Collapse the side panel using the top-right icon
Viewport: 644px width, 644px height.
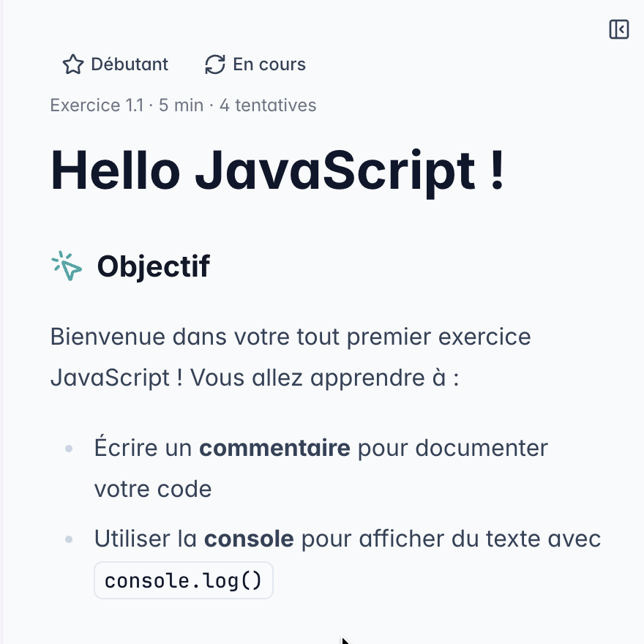point(619,29)
